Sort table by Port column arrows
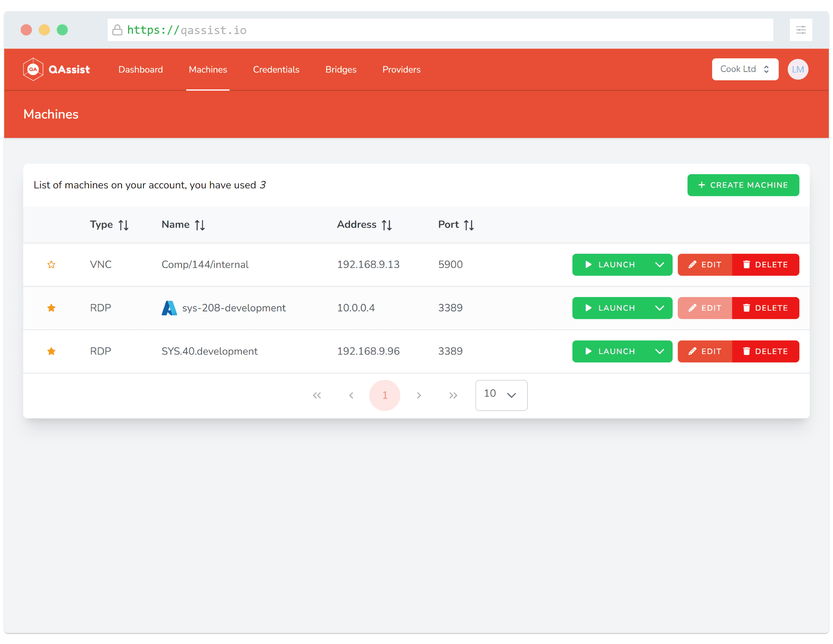The image size is (833, 644). 469,225
